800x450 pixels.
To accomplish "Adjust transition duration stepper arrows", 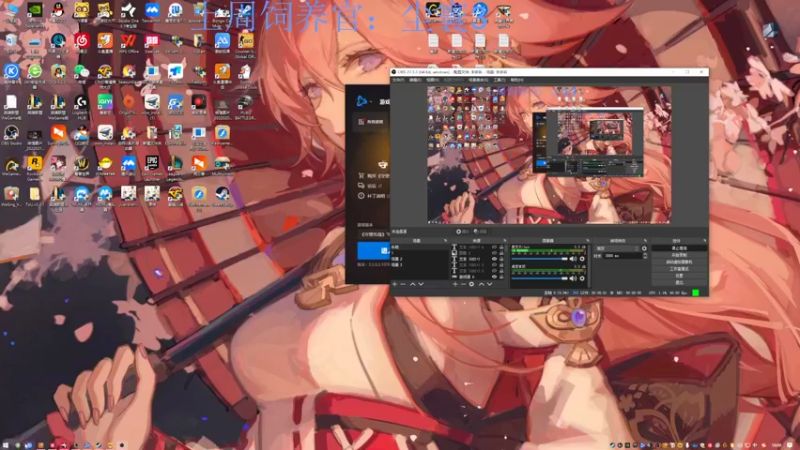I will coord(645,256).
